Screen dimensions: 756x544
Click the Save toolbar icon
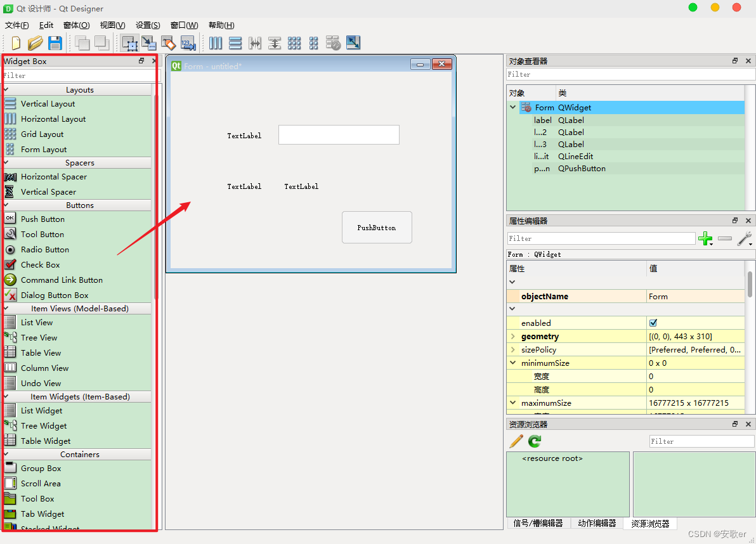pyautogui.click(x=55, y=42)
